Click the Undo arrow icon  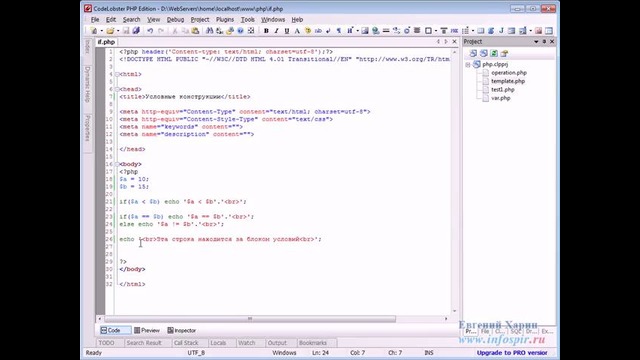tap(150, 31)
